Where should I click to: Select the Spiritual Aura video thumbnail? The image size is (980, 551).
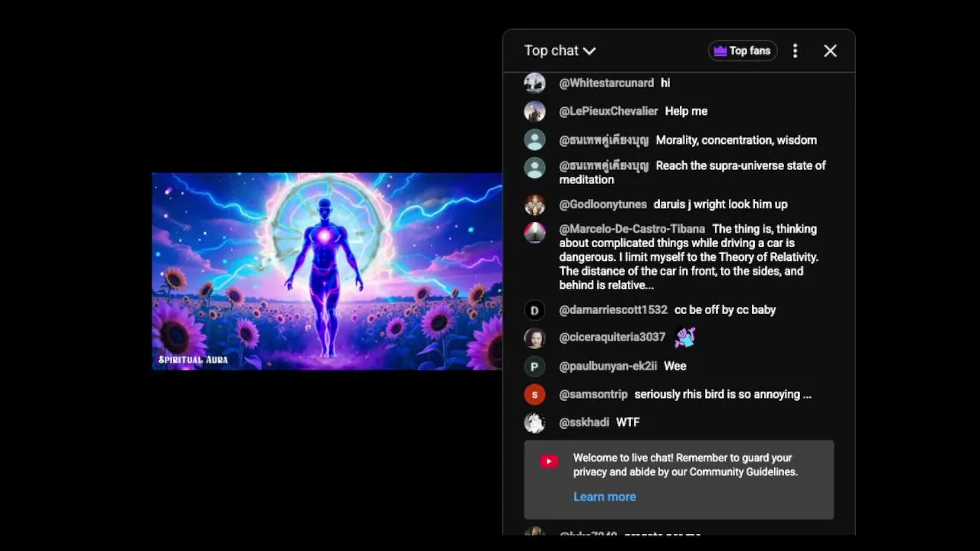pyautogui.click(x=327, y=271)
